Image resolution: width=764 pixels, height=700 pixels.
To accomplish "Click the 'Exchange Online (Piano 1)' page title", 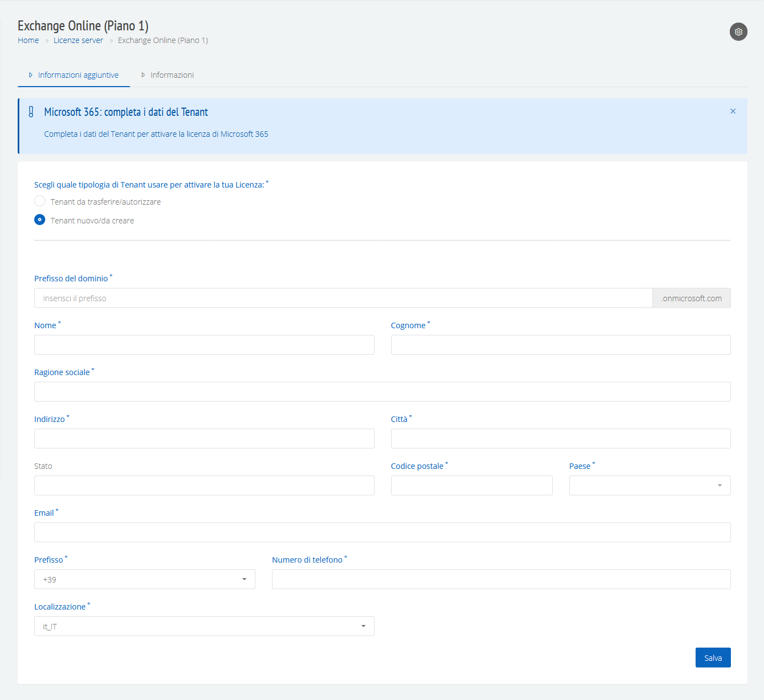I will (83, 26).
